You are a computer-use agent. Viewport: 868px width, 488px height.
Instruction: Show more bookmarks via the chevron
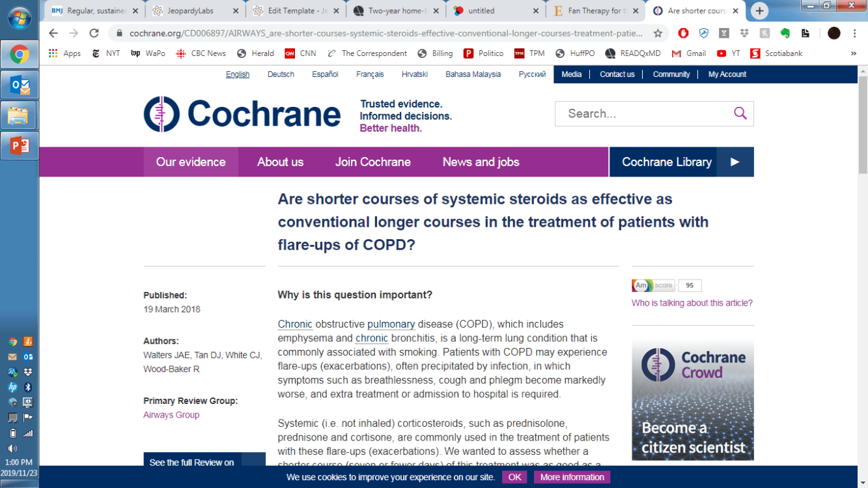[x=854, y=53]
